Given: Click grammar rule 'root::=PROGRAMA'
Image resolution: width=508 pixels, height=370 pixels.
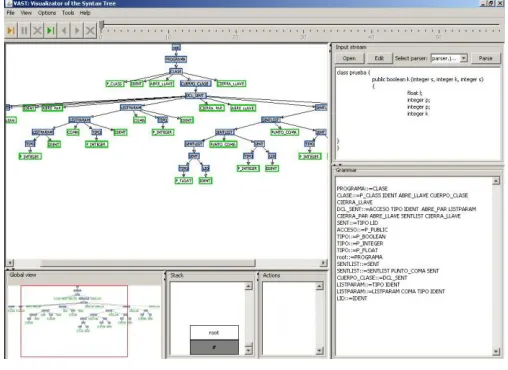Looking at the screenshot, I should pyautogui.click(x=360, y=257).
